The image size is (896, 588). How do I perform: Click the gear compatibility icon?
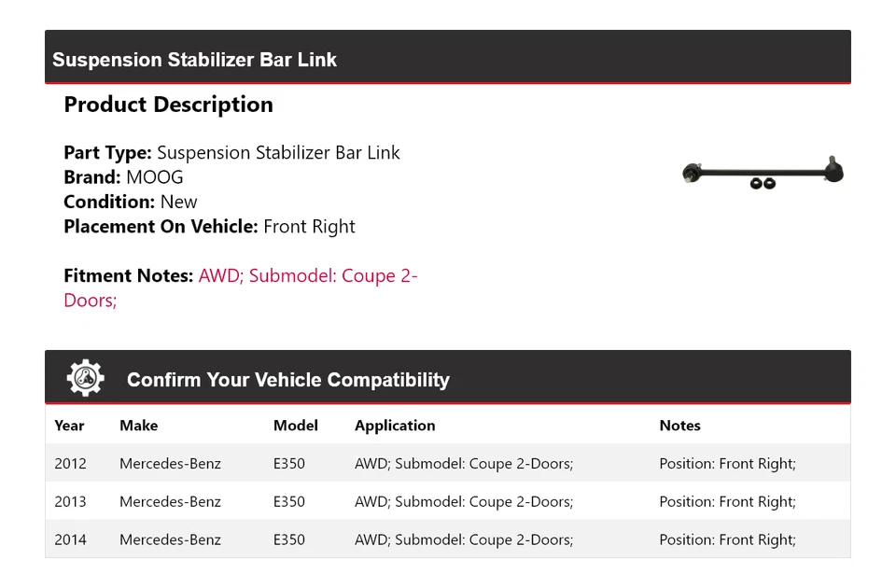pyautogui.click(x=85, y=378)
